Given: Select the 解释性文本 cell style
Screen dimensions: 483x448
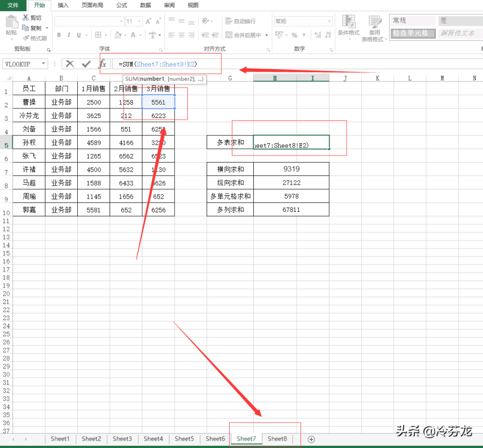Looking at the screenshot, I should [460, 33].
